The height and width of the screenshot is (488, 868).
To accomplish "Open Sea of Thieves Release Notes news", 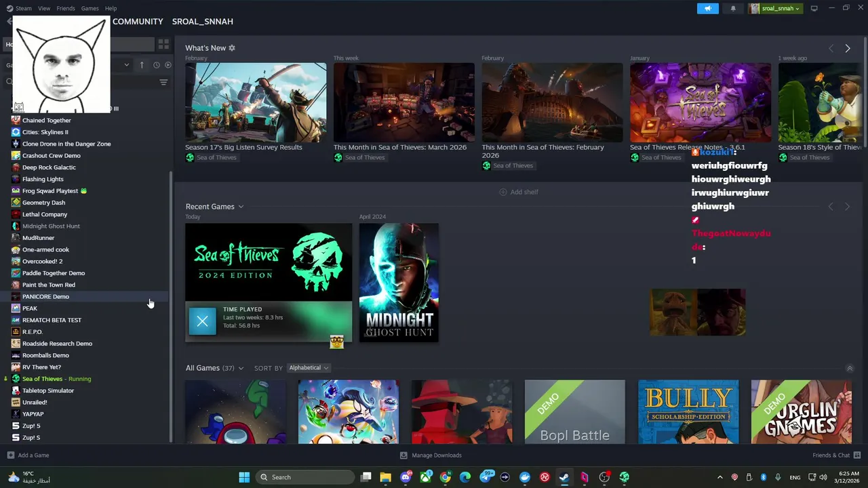I will [701, 102].
